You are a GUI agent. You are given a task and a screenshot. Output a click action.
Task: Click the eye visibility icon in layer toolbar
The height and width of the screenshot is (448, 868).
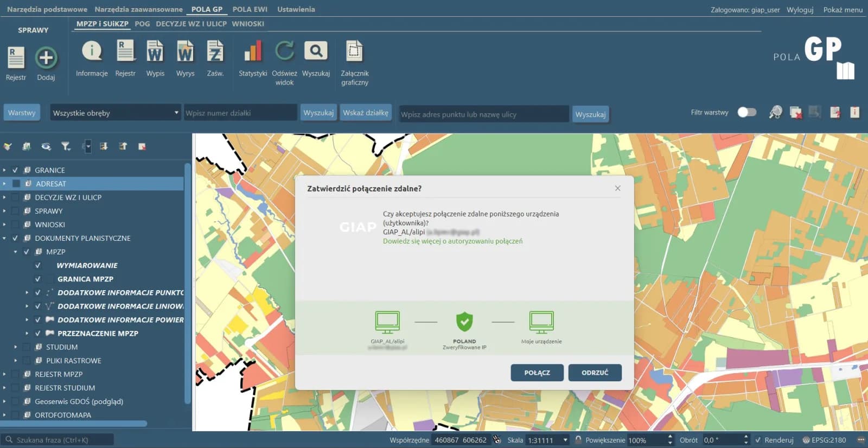tap(46, 146)
